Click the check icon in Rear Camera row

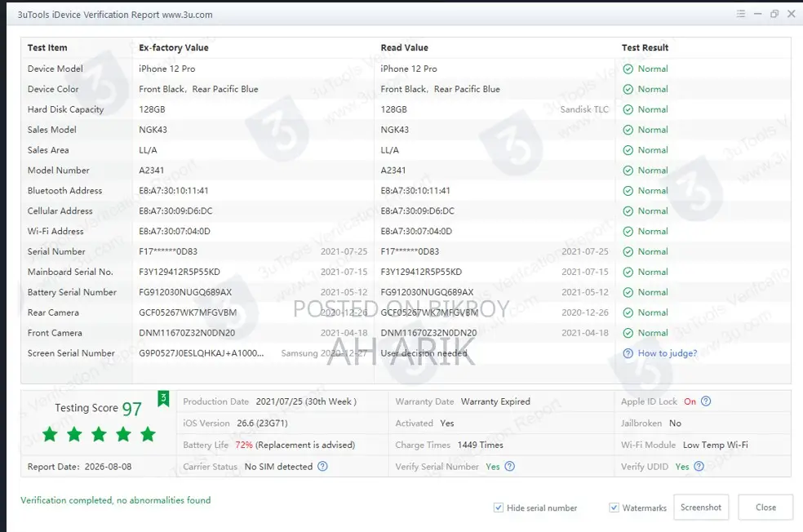click(x=628, y=313)
